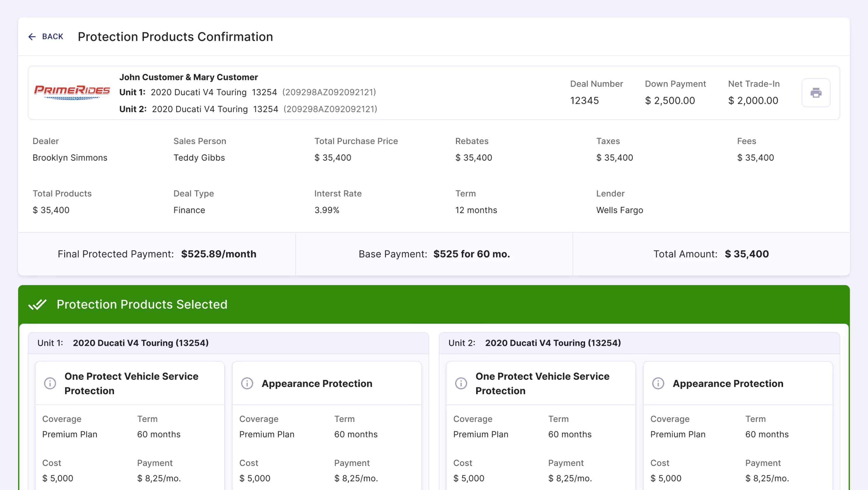The image size is (868, 490).
Task: Click the print icon button
Action: (815, 93)
